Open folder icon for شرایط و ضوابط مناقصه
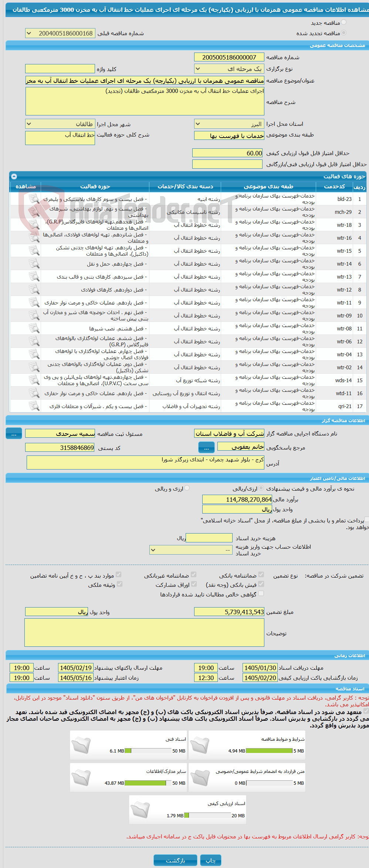Screen dimensions: 369x868 200,746
